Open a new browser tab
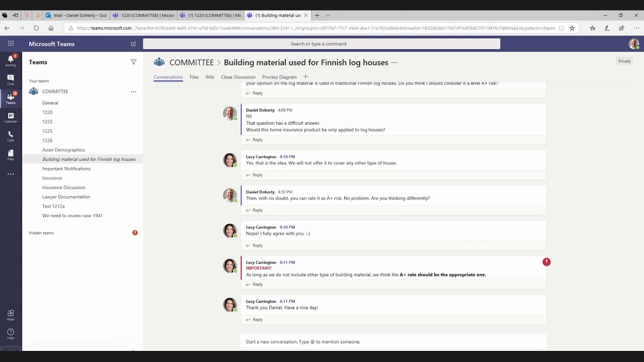Screen dimensions: 644x362 tap(317, 15)
